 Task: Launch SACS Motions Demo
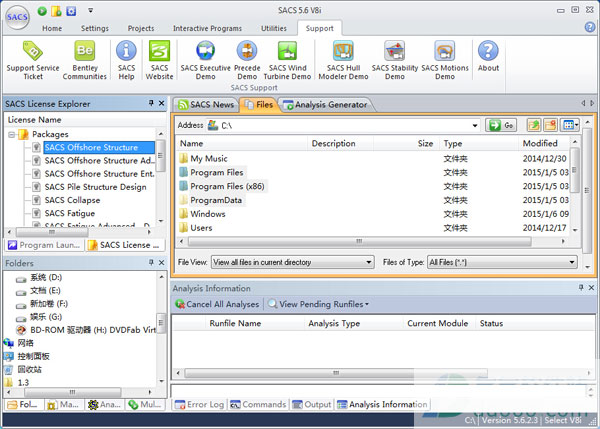tap(445, 60)
